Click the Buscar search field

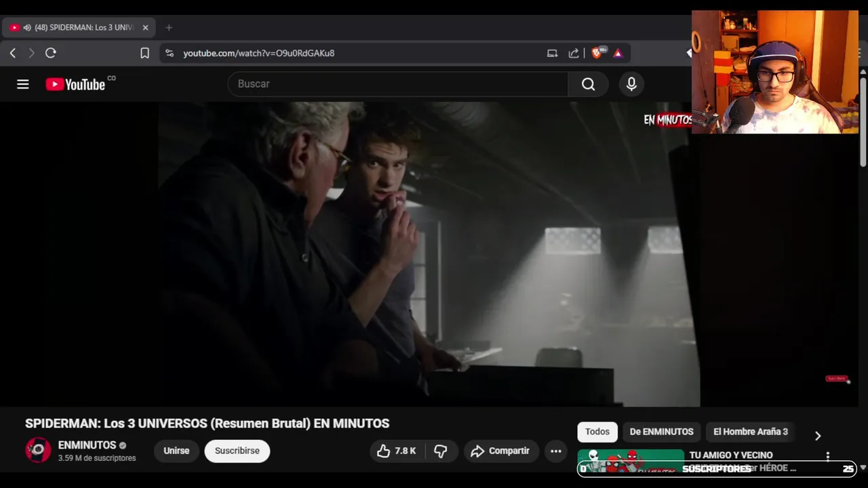[x=398, y=84]
